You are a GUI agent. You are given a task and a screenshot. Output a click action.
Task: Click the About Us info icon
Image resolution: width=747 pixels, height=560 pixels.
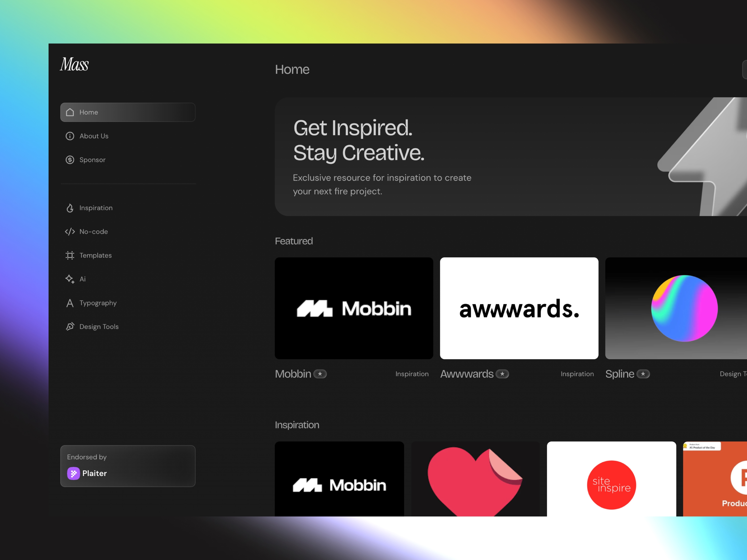pos(70,136)
